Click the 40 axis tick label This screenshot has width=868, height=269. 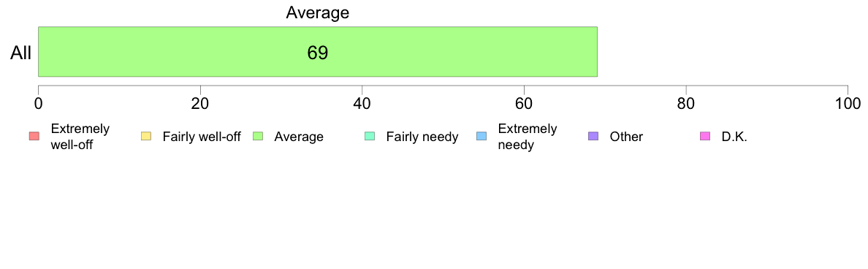(x=362, y=104)
